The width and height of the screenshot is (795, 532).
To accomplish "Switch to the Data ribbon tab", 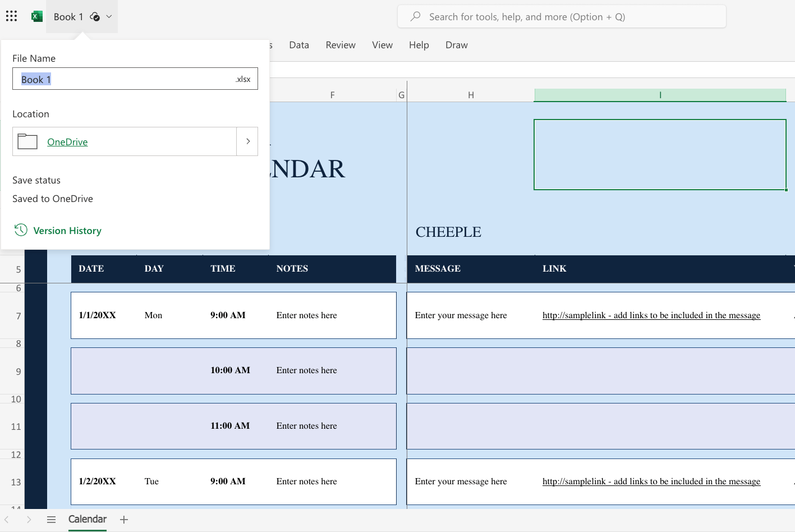I will tap(299, 45).
